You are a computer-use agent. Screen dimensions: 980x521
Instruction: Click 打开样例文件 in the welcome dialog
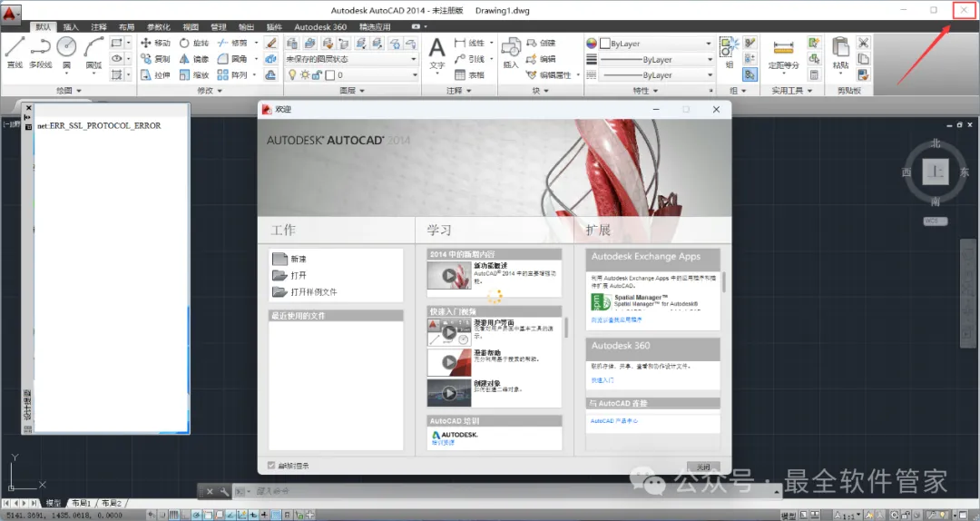point(305,292)
